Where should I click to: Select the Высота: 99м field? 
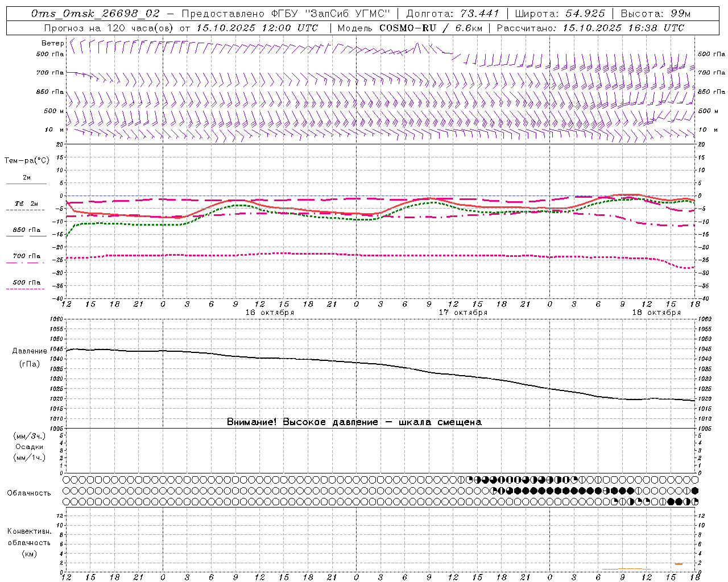pos(656,14)
